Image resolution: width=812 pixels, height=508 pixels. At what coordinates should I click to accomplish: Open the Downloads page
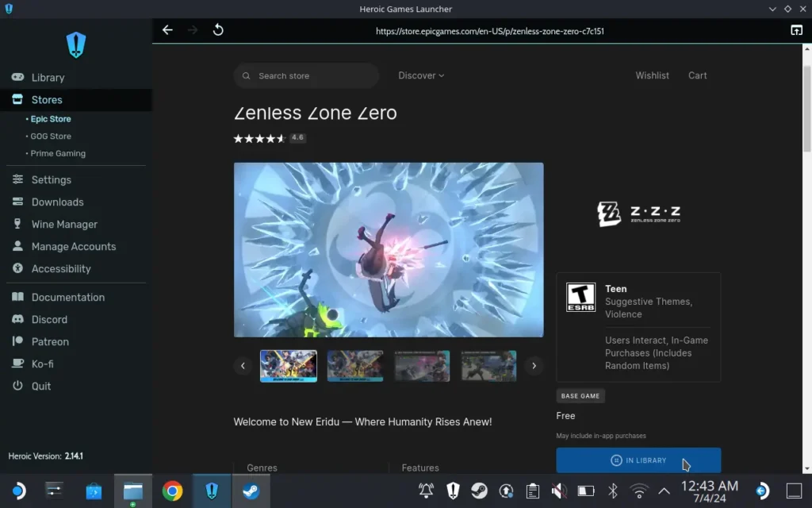click(x=76, y=202)
